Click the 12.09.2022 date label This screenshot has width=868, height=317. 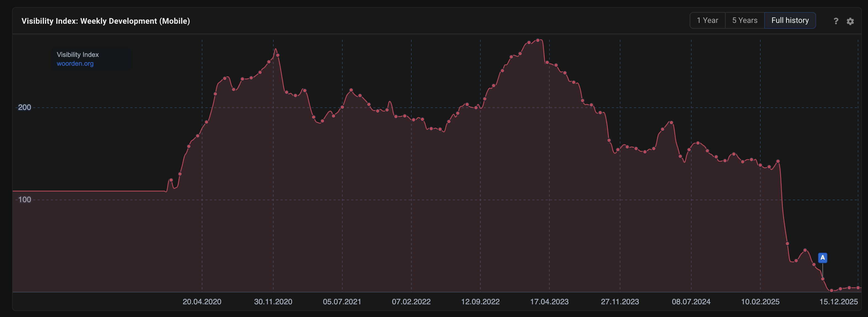[x=480, y=302]
